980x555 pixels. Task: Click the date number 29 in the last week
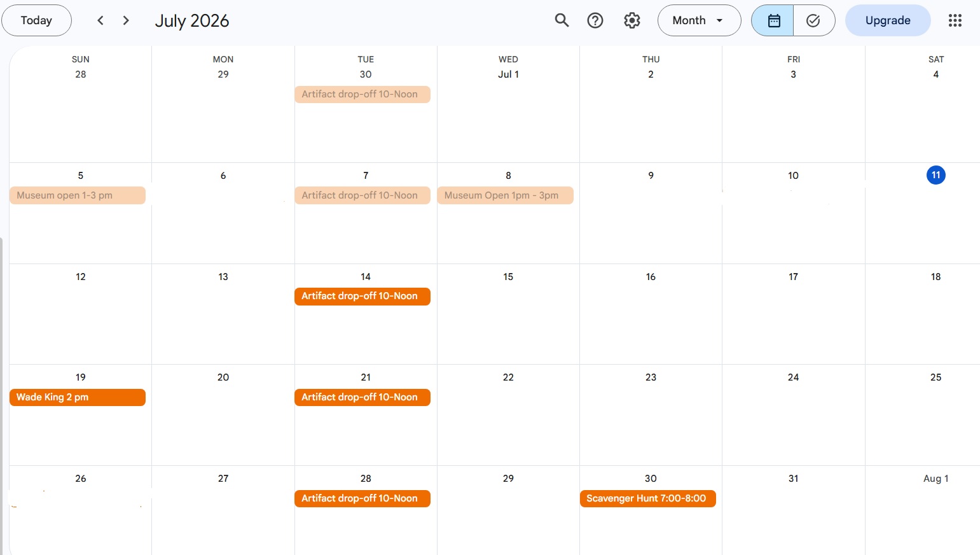tap(508, 479)
